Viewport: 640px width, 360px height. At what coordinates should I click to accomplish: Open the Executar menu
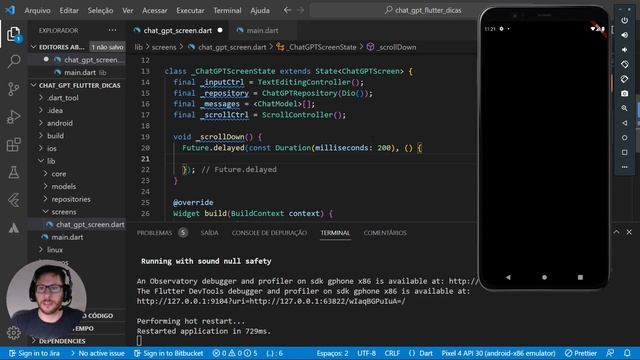(x=190, y=11)
